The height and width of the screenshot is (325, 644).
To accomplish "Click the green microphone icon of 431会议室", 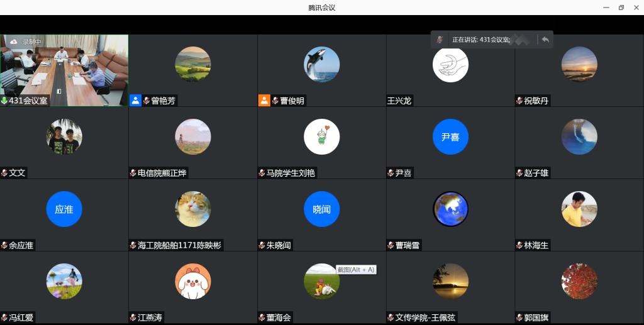I will tap(4, 101).
